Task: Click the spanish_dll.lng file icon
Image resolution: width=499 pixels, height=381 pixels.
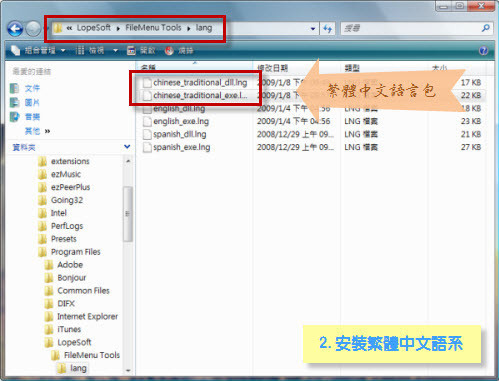Action: [147, 134]
